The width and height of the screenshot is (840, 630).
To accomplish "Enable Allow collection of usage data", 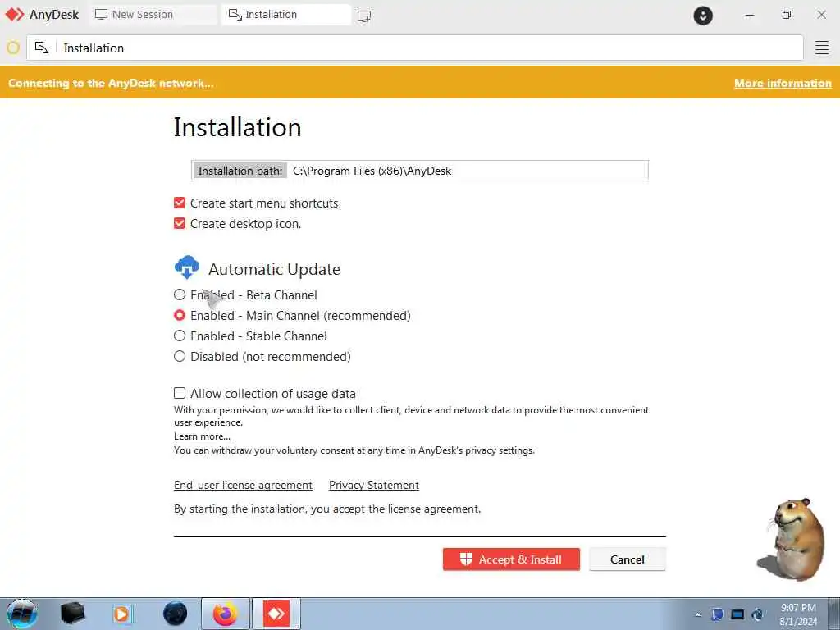I will coord(180,393).
